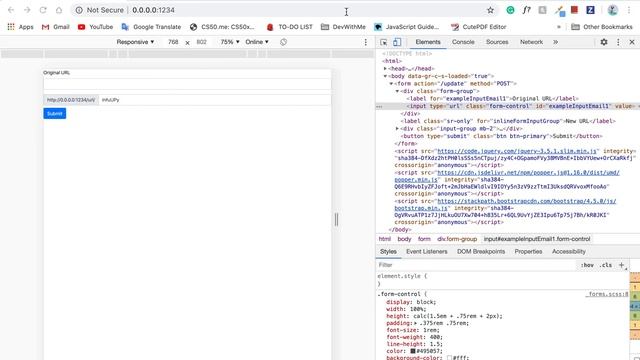Collapse the body element node

[385, 76]
